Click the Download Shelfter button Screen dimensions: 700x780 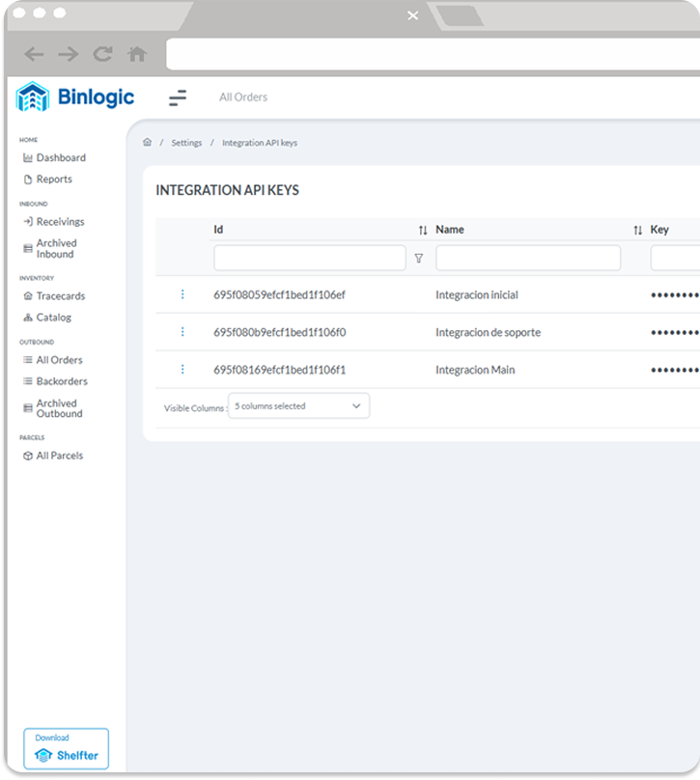click(x=67, y=749)
